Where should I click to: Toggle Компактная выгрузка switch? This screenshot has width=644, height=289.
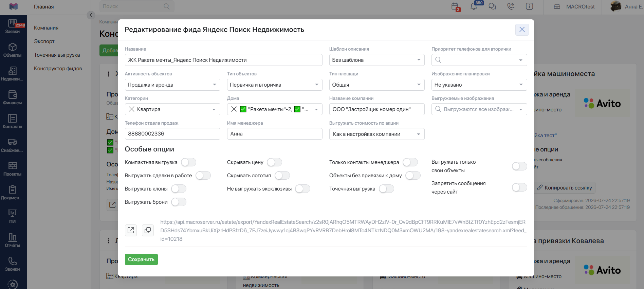[x=188, y=162]
